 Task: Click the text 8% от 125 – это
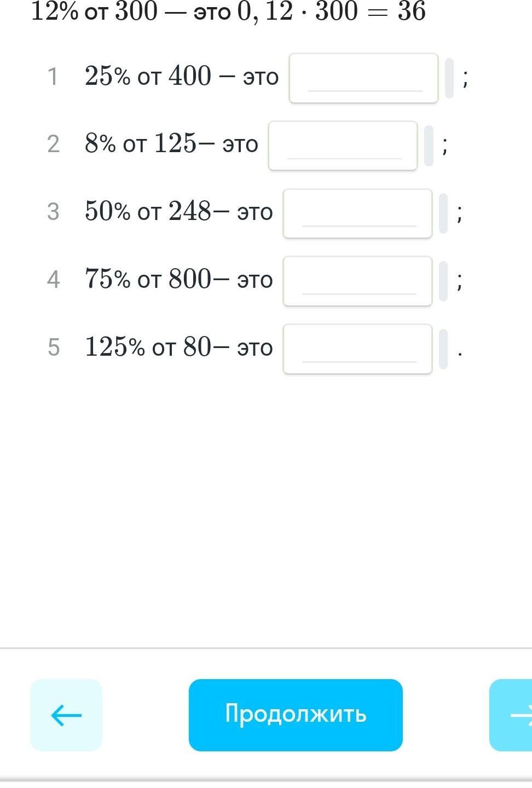(x=171, y=144)
